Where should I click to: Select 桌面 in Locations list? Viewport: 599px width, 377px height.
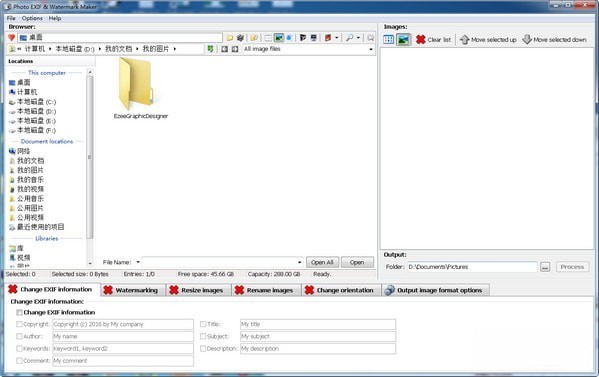click(19, 83)
